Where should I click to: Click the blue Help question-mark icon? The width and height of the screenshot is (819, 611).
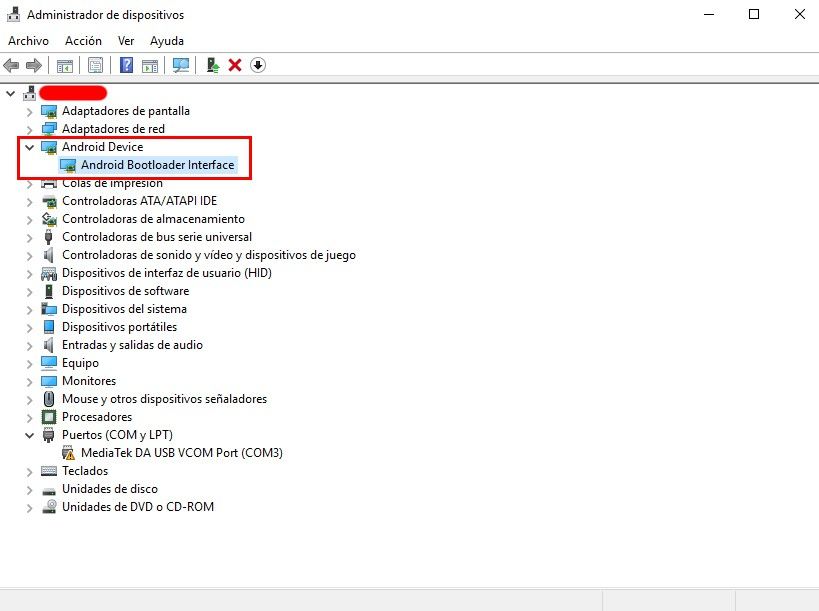[126, 65]
